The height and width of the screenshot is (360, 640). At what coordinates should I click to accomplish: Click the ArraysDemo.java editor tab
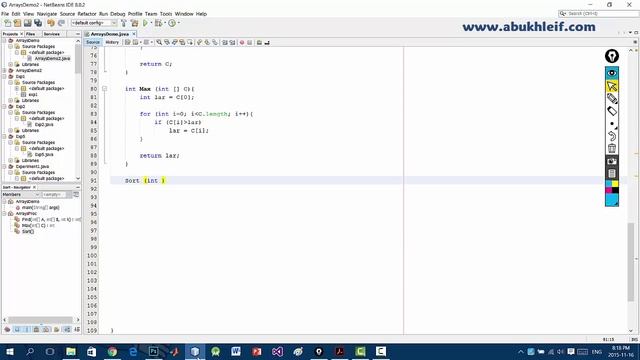coord(109,34)
